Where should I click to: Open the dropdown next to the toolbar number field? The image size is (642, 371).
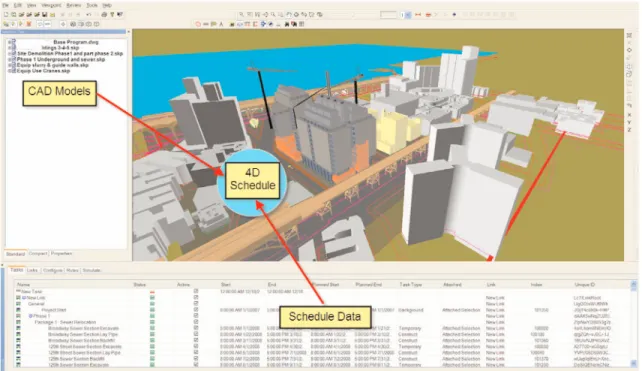point(408,15)
